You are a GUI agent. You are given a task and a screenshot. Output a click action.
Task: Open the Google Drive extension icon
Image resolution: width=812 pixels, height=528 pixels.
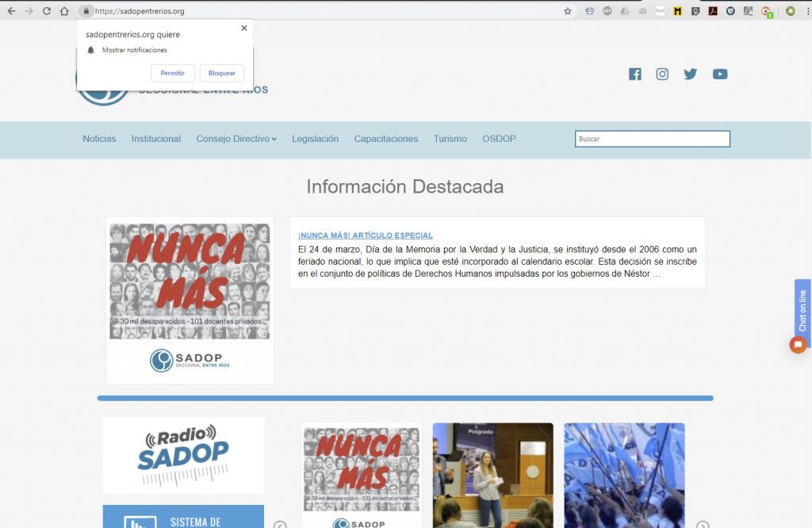(625, 11)
